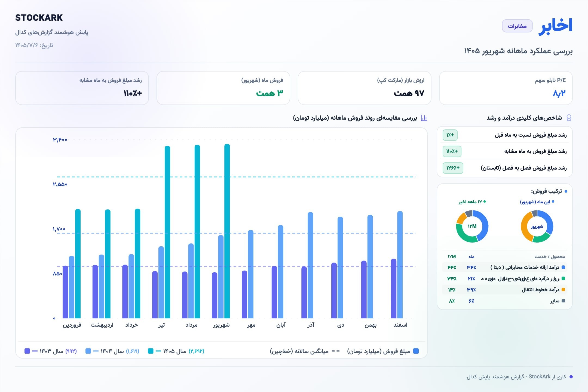This screenshot has height=392, width=588.
Task: Click the STOCKARK logo text
Action: (x=39, y=18)
